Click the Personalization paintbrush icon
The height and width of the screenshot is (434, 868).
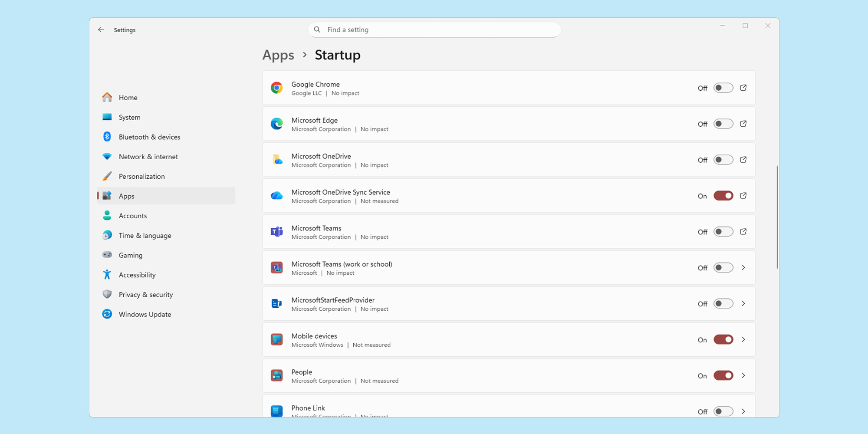tap(107, 176)
